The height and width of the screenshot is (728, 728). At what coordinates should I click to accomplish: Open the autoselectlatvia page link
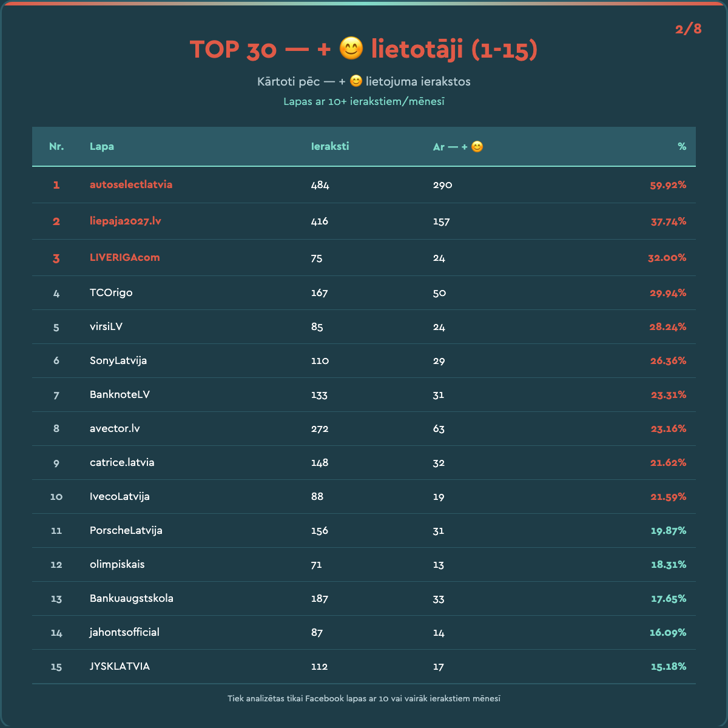pyautogui.click(x=131, y=184)
